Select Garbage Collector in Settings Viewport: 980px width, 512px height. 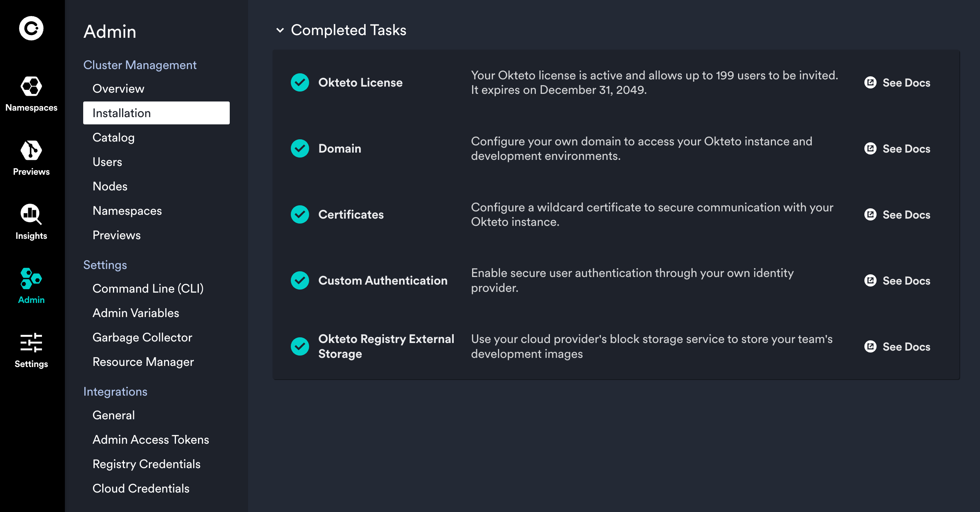[142, 337]
